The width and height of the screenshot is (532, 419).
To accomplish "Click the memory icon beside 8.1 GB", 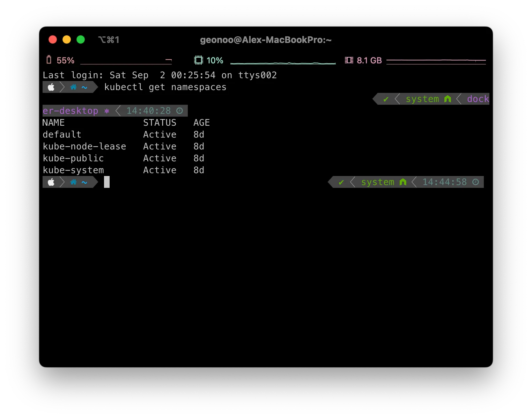I will click(x=349, y=60).
